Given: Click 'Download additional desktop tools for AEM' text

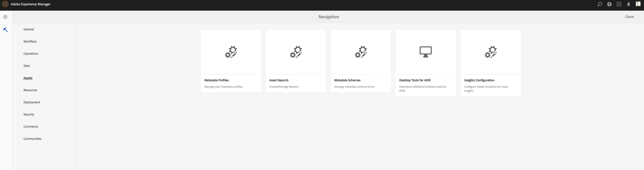Looking at the screenshot, I should tap(423, 89).
